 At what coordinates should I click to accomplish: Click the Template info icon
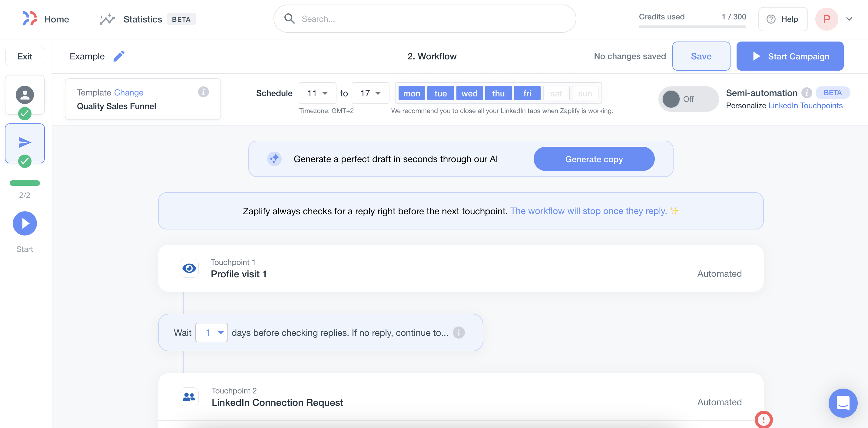203,92
